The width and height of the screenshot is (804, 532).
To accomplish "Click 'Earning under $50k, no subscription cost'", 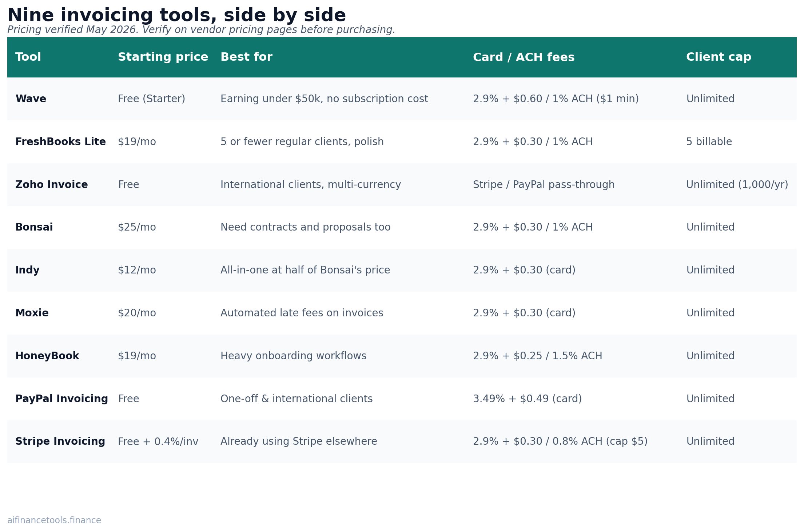I will [324, 99].
